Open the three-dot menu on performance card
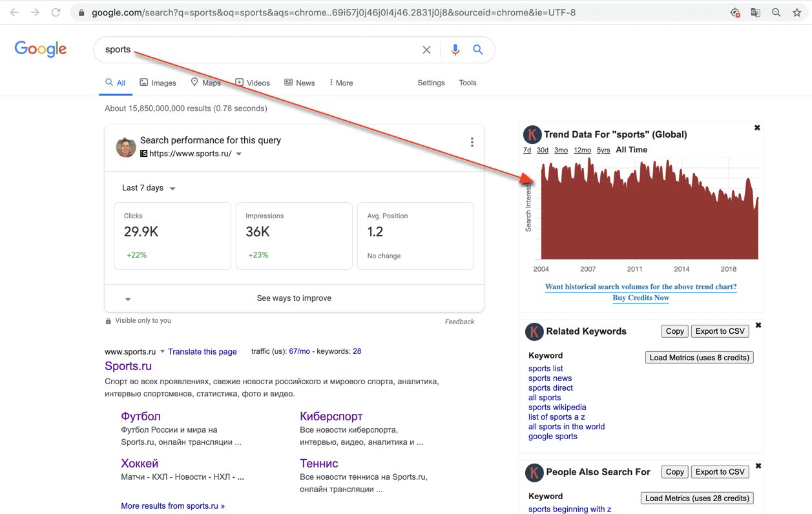This screenshot has width=812, height=514. coord(472,142)
